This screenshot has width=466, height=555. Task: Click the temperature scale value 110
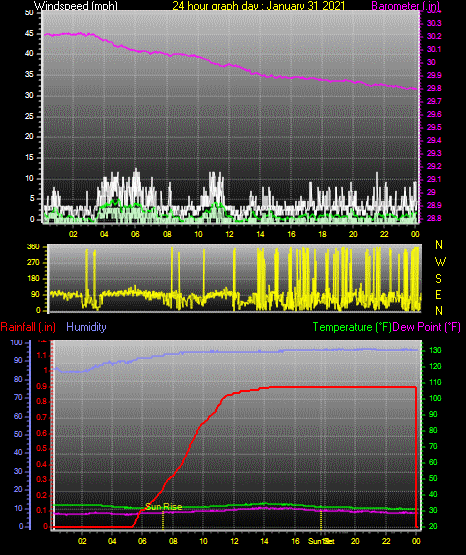click(x=435, y=382)
